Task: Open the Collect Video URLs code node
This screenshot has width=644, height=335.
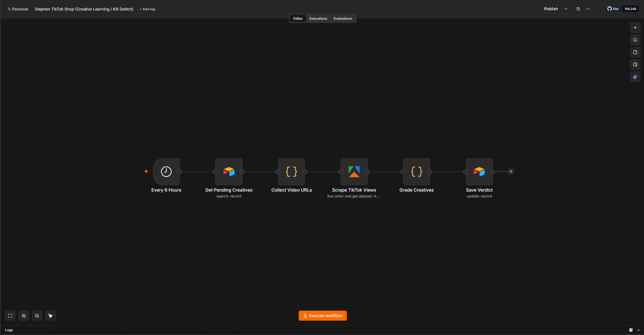Action: 292,172
